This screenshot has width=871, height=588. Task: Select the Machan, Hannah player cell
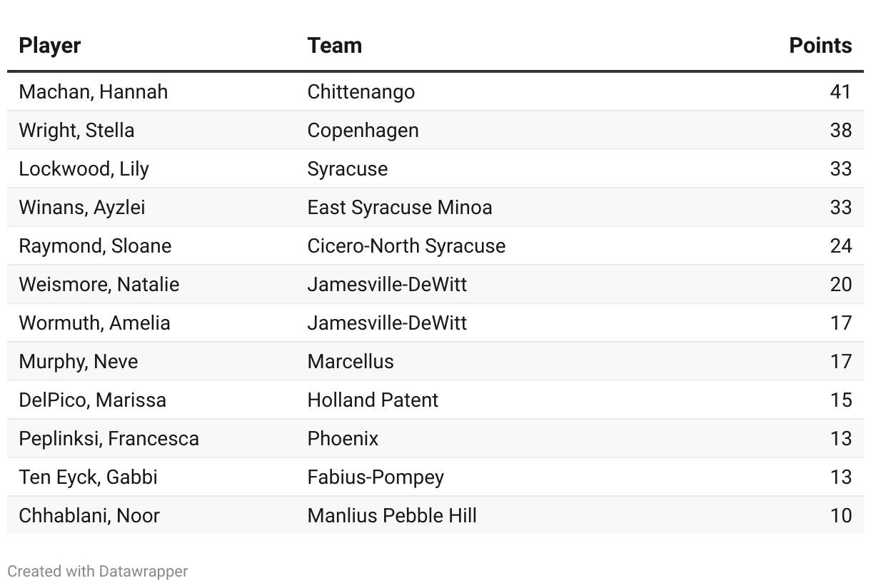(x=94, y=92)
